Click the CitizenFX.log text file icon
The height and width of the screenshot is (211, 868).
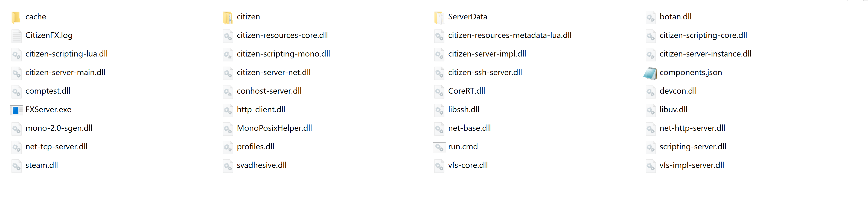16,36
